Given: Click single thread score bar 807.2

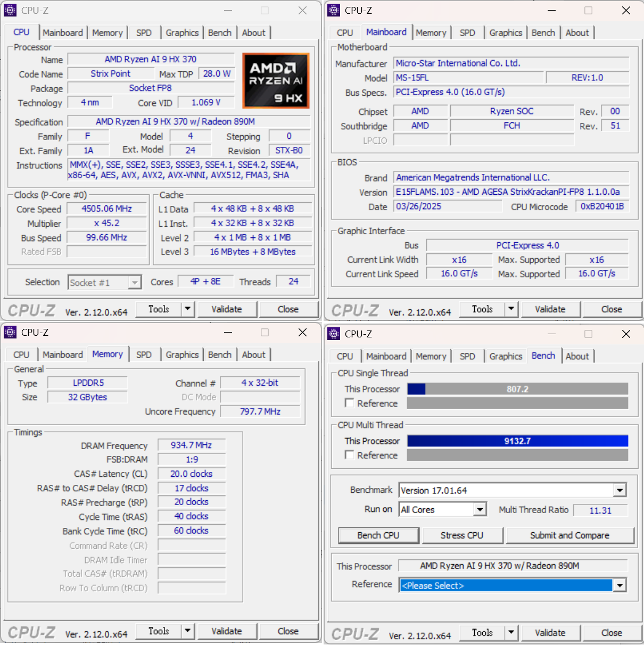Looking at the screenshot, I should click(517, 389).
